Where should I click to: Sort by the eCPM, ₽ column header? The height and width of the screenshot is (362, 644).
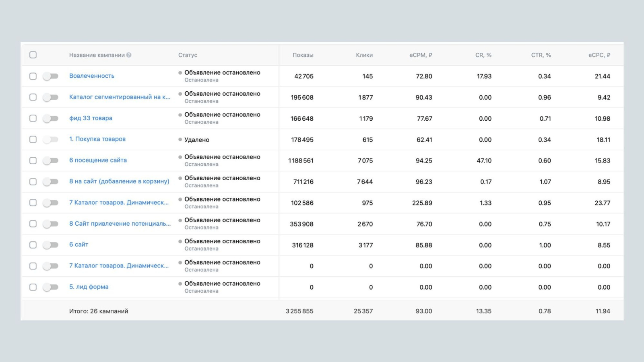pyautogui.click(x=421, y=55)
